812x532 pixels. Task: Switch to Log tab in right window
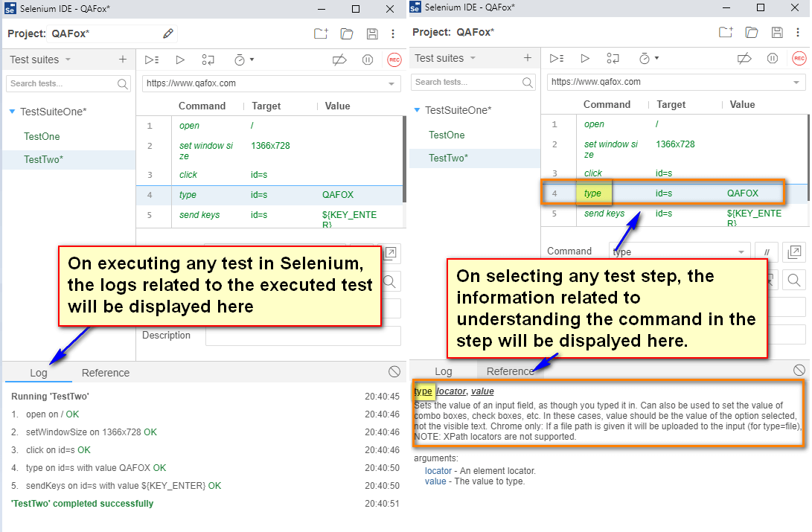(444, 371)
